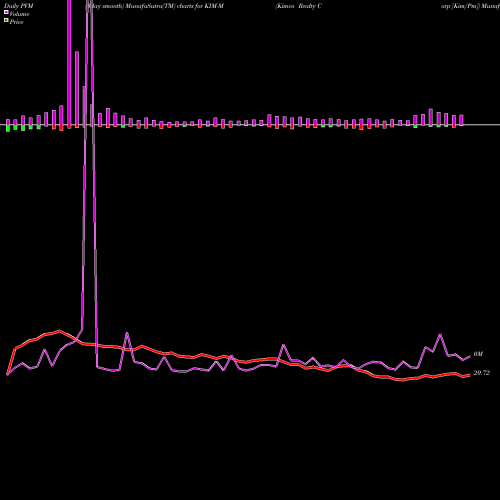
Task: Select the 'Volume' legend label
Action: [19, 14]
